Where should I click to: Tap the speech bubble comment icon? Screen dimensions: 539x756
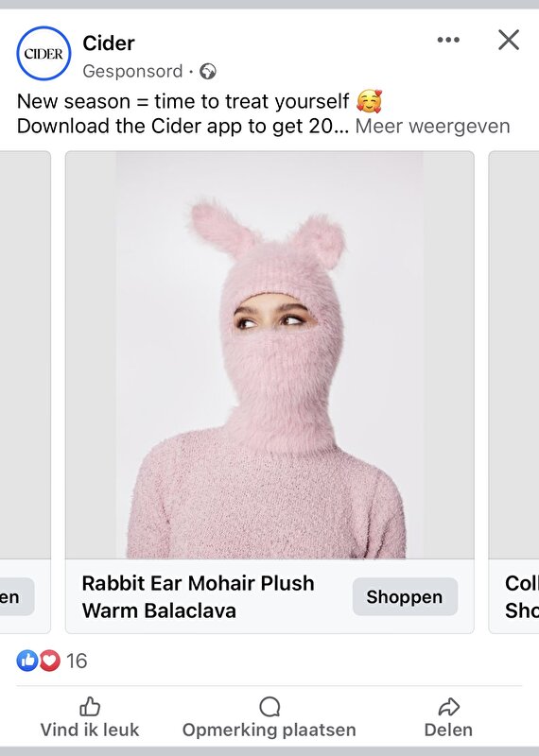(x=269, y=707)
